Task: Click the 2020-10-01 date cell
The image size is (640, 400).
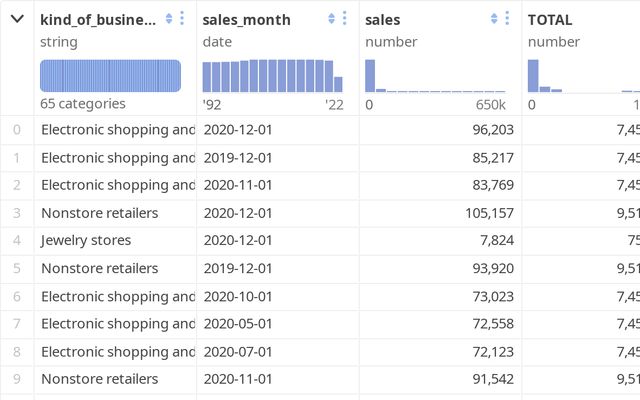Action: (x=237, y=296)
